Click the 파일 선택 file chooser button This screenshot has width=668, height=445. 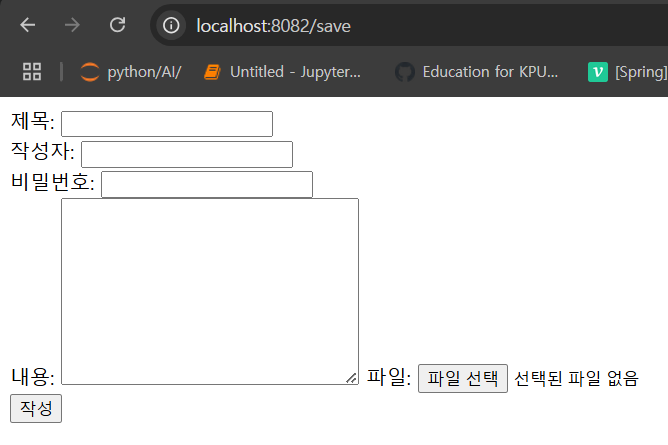click(463, 378)
